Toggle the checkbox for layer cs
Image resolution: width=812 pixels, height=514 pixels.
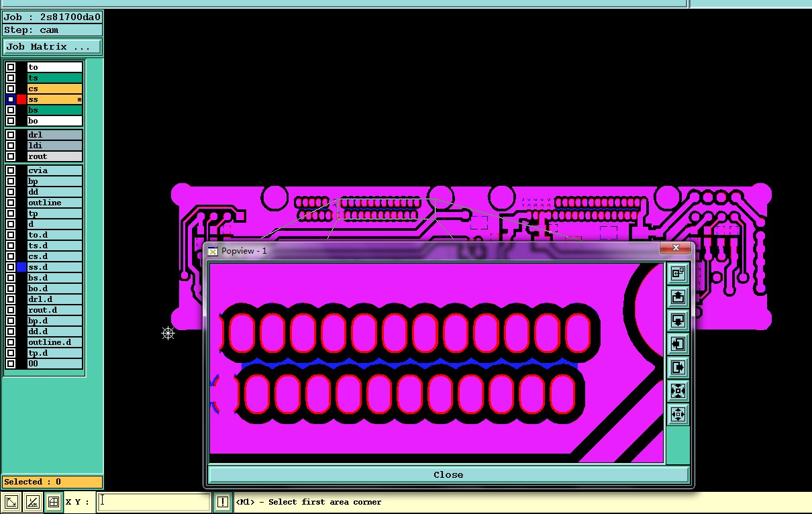click(11, 89)
